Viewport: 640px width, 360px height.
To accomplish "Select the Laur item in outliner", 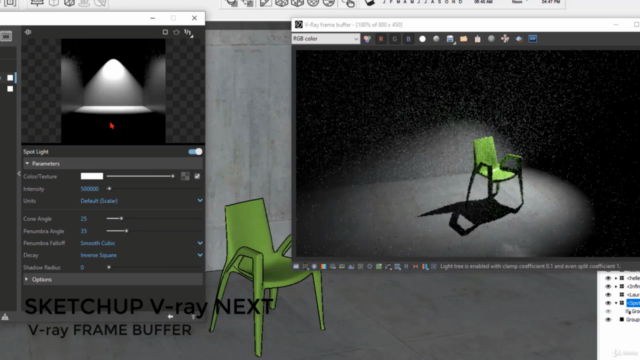I will click(633, 295).
